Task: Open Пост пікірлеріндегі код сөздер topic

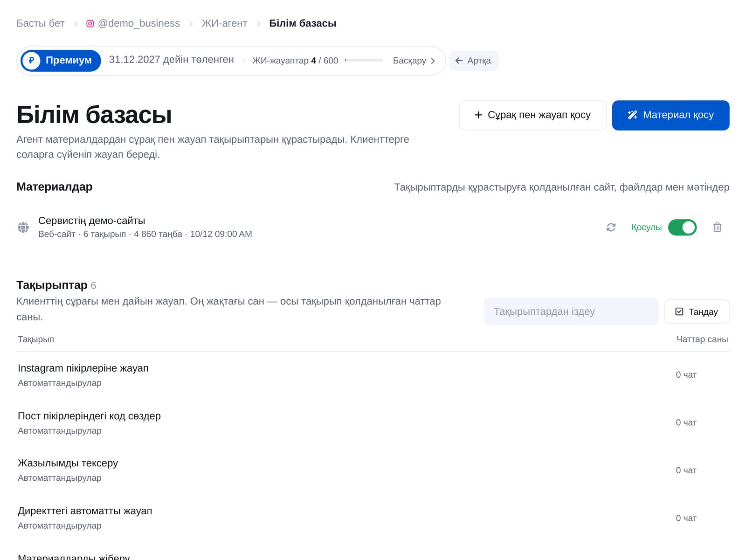Action: [x=89, y=416]
